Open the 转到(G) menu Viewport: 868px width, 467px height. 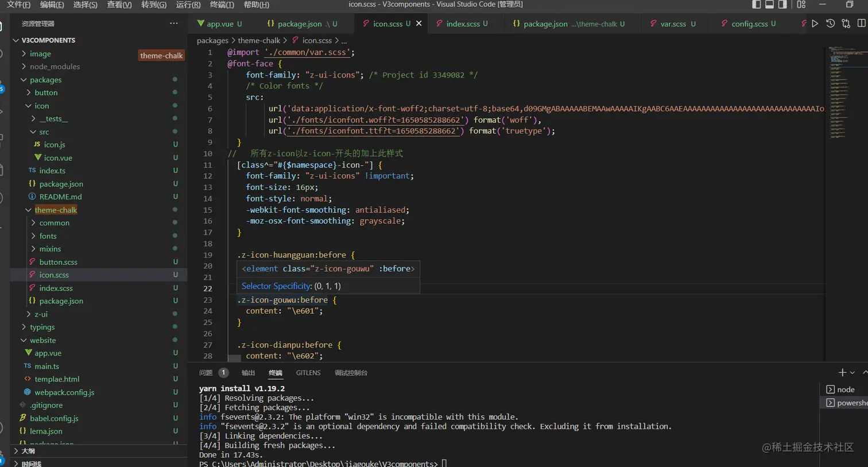[x=154, y=5]
